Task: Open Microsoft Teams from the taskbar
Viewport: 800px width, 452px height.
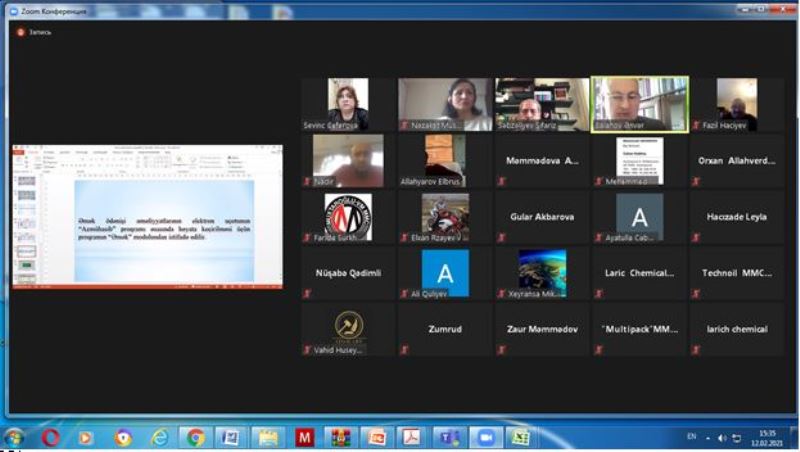Action: [450, 438]
